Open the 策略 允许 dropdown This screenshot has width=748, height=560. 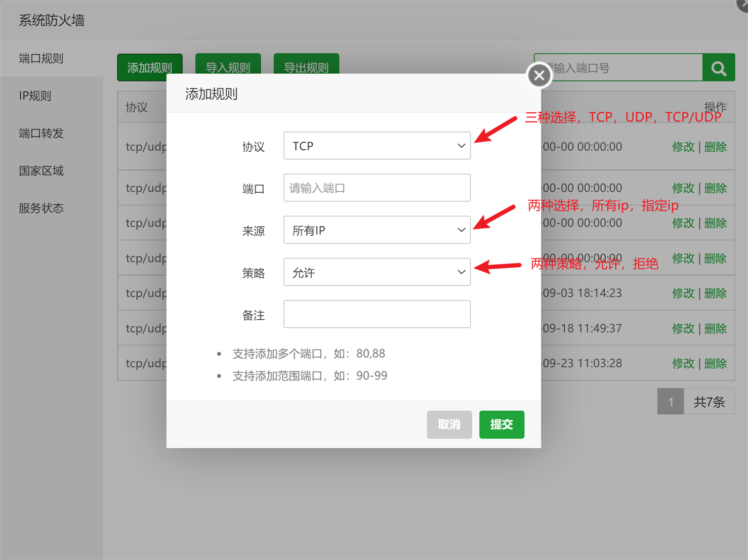click(377, 272)
